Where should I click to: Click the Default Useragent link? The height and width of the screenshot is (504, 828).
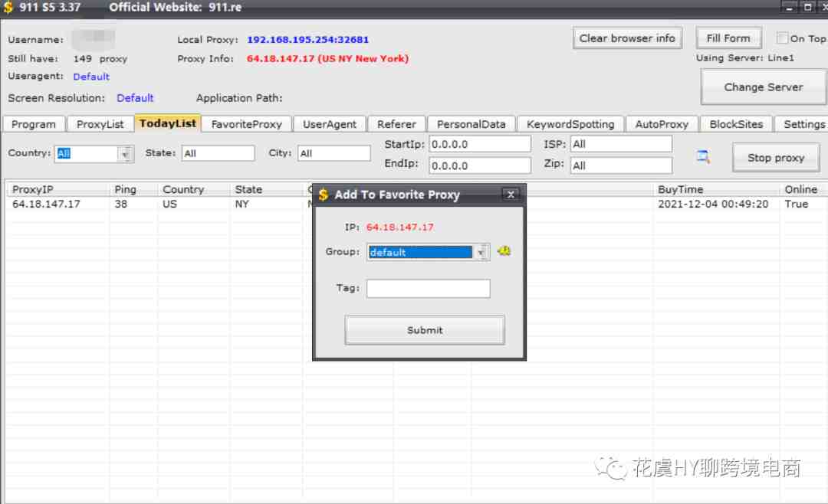tap(91, 77)
